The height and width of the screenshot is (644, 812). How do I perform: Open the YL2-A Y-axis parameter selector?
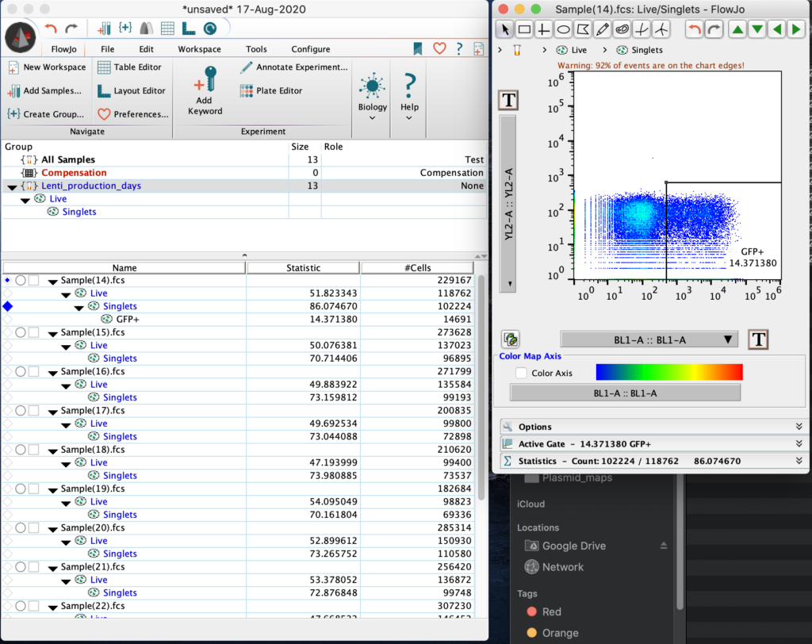pos(508,204)
